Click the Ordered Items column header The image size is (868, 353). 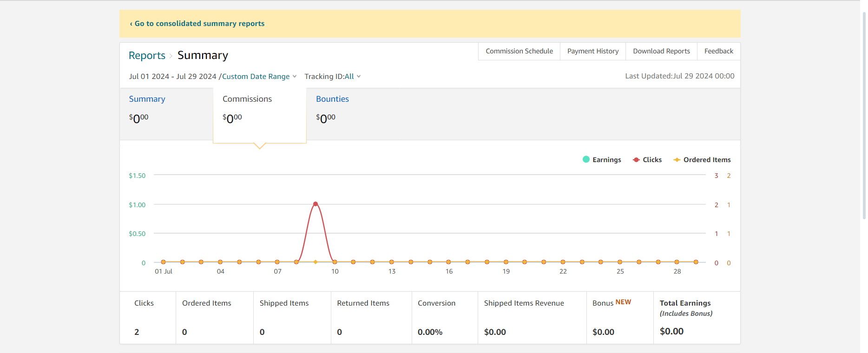[207, 303]
